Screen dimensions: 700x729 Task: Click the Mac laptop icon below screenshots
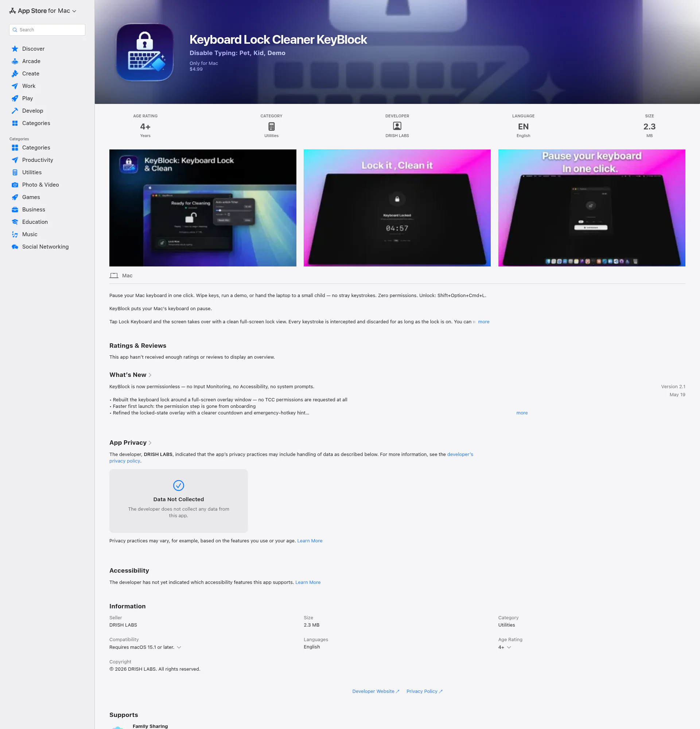coord(114,276)
